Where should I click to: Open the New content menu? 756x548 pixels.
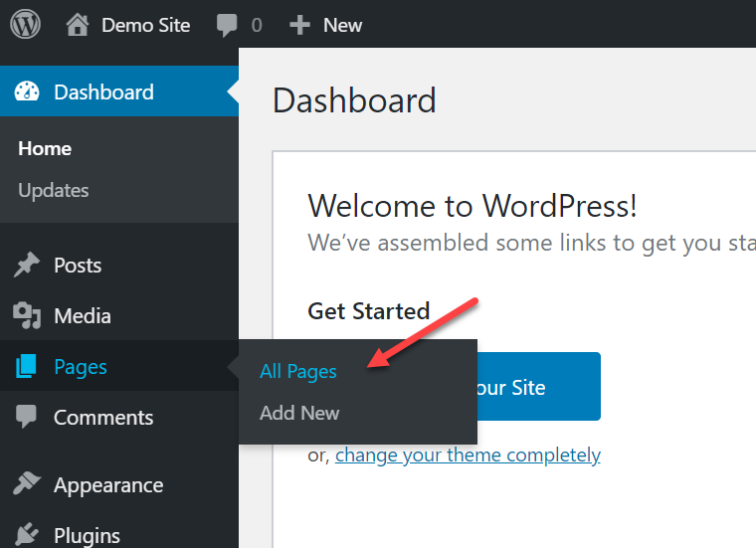(342, 25)
